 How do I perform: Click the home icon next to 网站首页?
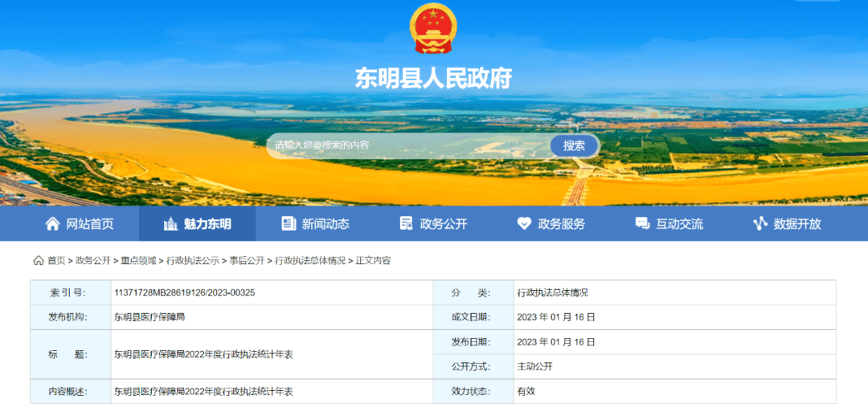tap(52, 223)
